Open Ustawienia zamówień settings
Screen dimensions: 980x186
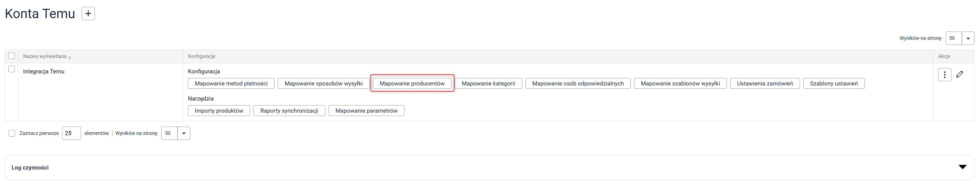pyautogui.click(x=765, y=83)
